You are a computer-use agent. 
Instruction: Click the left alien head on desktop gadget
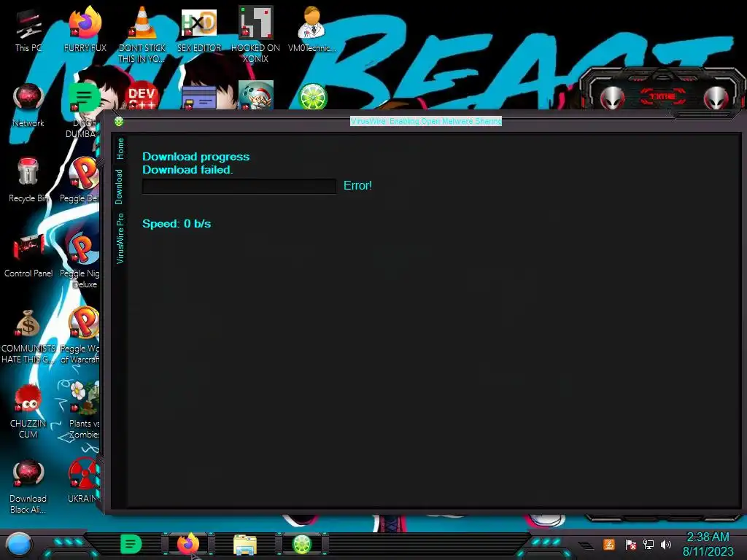[613, 98]
